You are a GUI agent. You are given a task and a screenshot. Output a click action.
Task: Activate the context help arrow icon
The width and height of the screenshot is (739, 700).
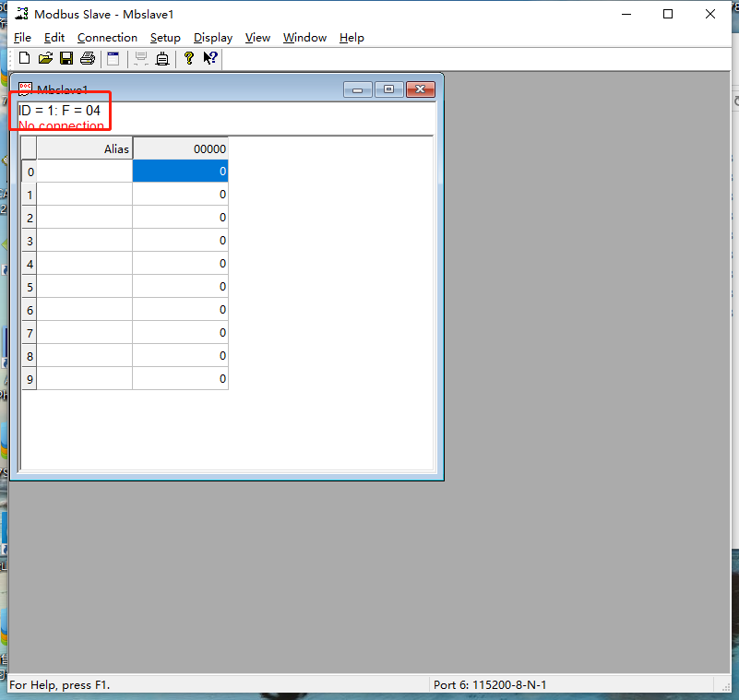pyautogui.click(x=210, y=59)
